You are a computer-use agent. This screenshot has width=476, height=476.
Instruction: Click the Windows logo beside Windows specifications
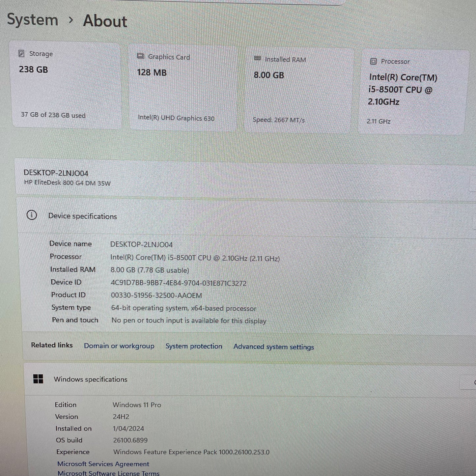(39, 379)
